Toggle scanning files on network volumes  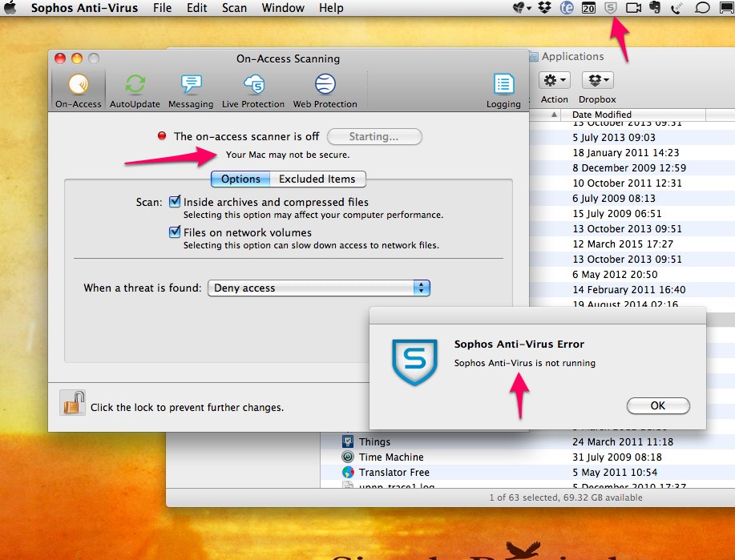tap(175, 232)
